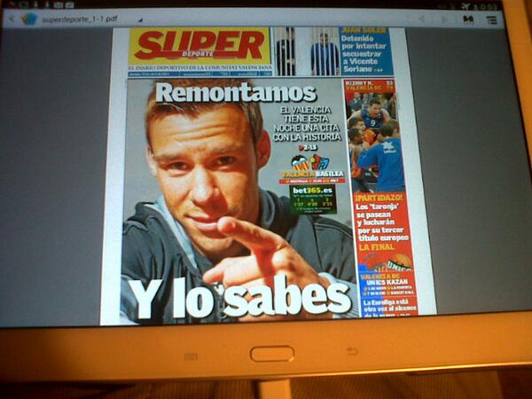Screen dimensions: 532x399
Task: Tap the 'Los taronja se pasean' story text
Action: coord(382,223)
